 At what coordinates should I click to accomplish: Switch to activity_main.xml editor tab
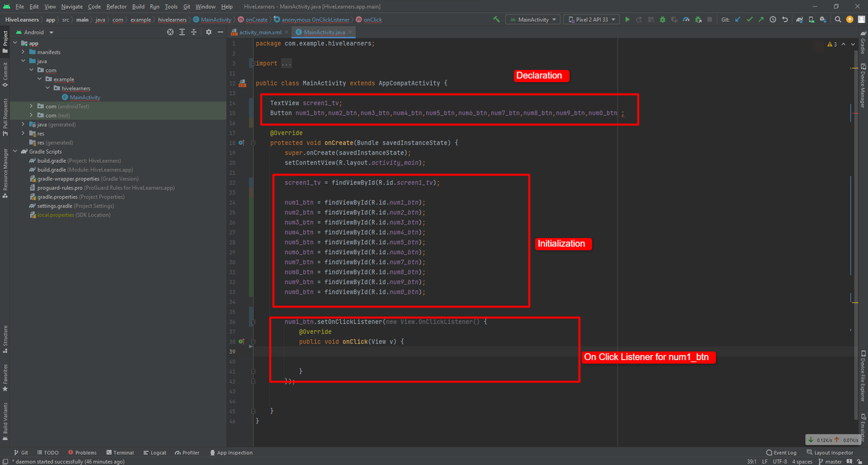[x=260, y=32]
